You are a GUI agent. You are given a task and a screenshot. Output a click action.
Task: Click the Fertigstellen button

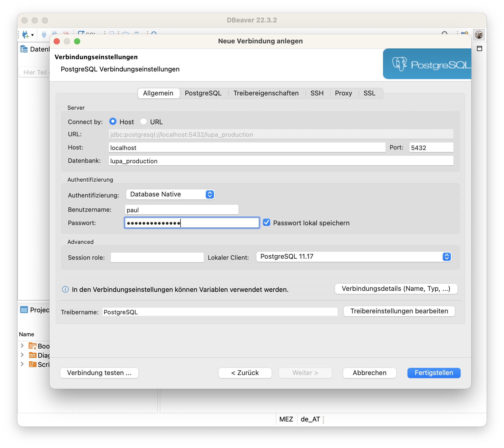point(434,373)
